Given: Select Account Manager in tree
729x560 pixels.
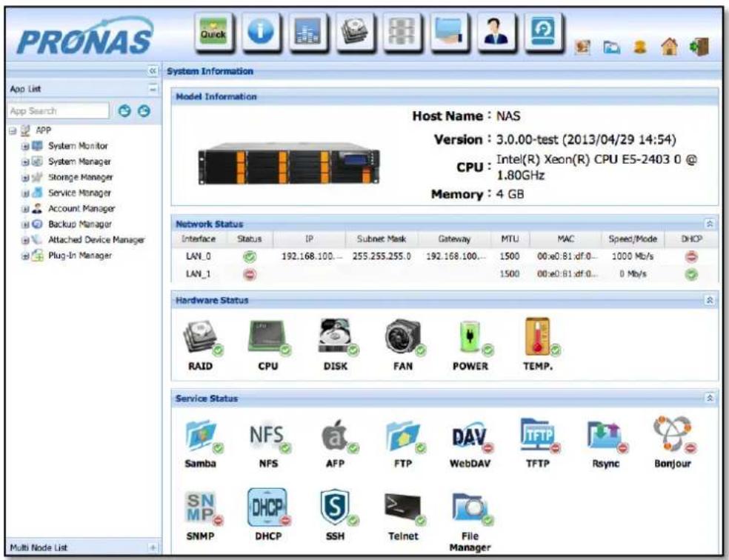Looking at the screenshot, I should click(81, 209).
